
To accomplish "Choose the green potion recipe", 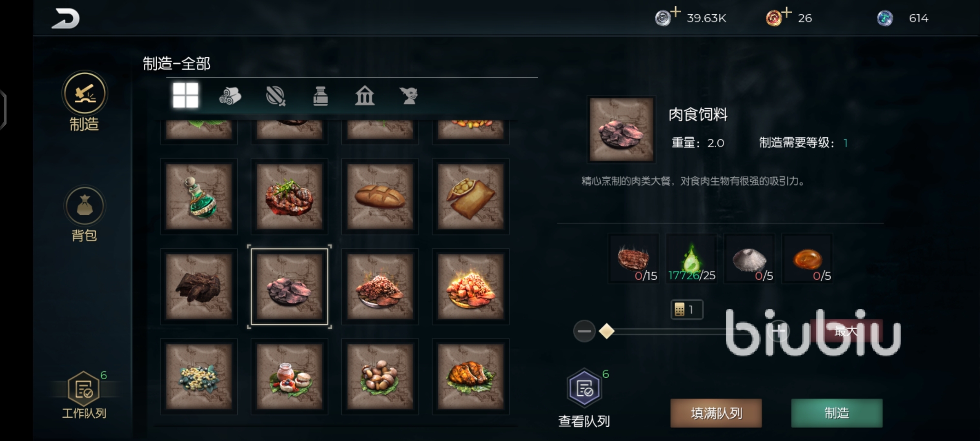I will pyautogui.click(x=199, y=196).
